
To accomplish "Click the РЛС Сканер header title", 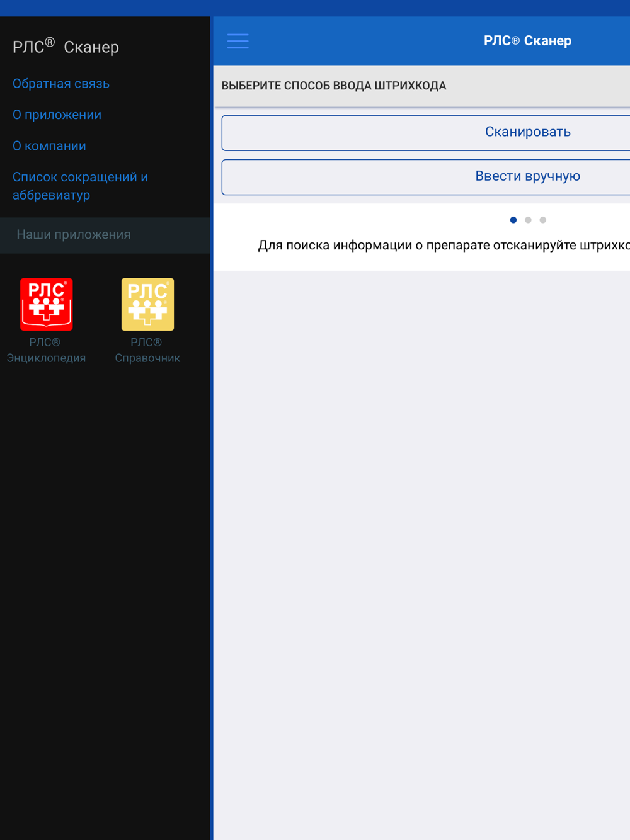I will 527,41.
